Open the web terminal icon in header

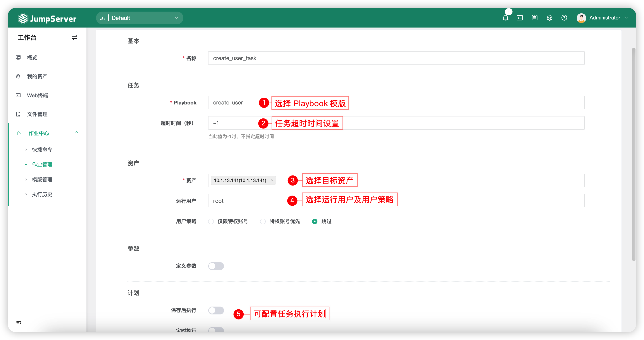click(x=520, y=18)
